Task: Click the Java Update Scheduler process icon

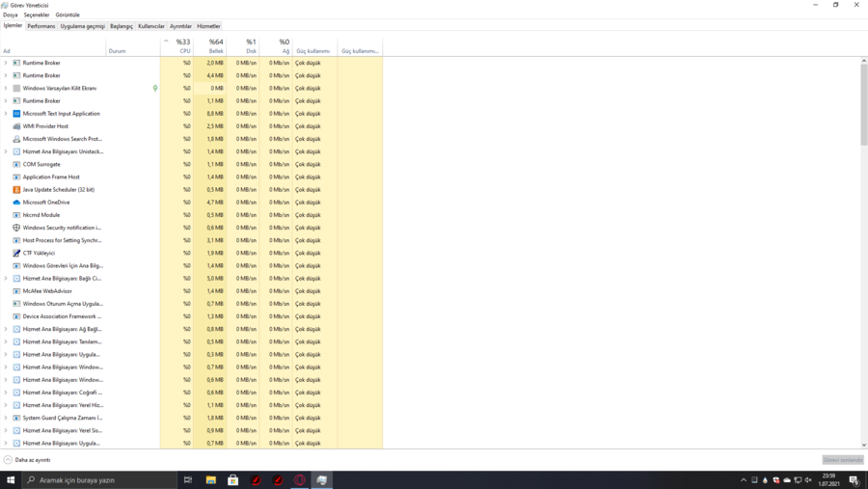Action: click(x=16, y=190)
